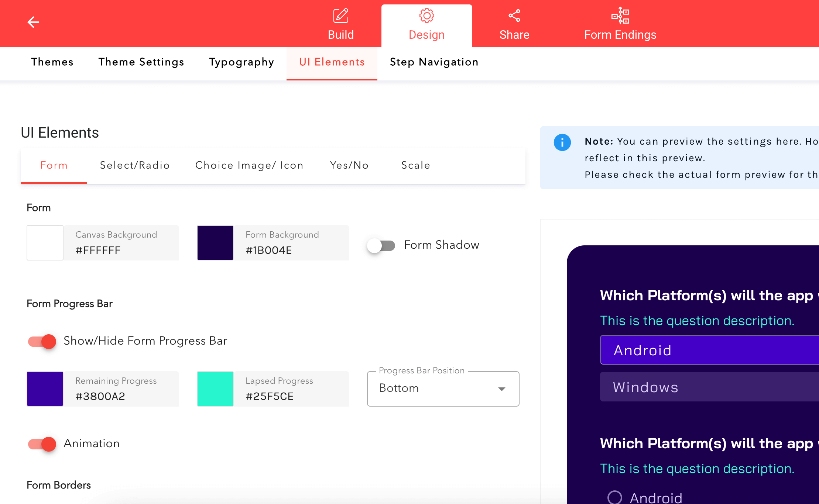Go to Step Navigation tab
This screenshot has height=504, width=819.
[434, 62]
